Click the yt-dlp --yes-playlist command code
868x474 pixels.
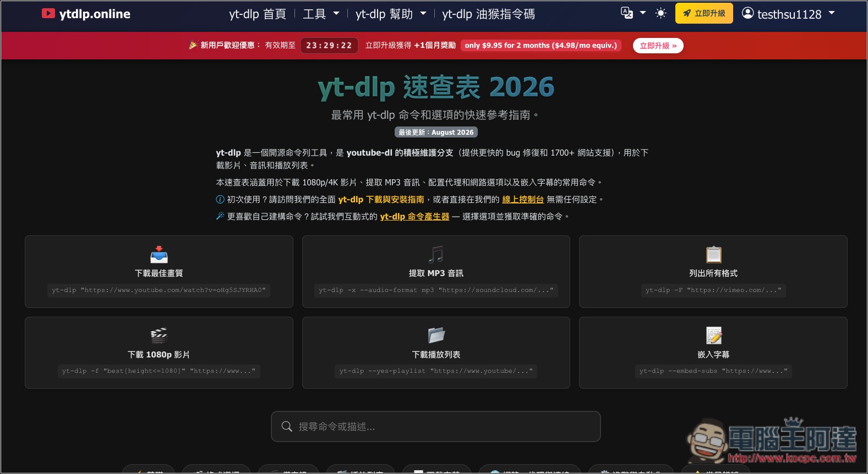pyautogui.click(x=436, y=371)
